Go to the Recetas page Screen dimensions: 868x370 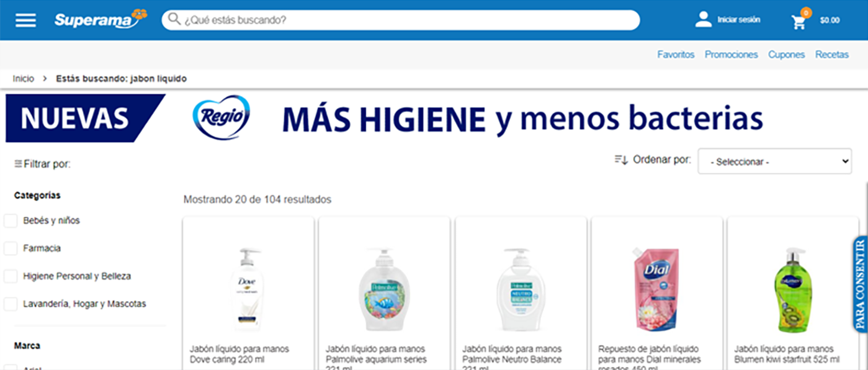831,55
